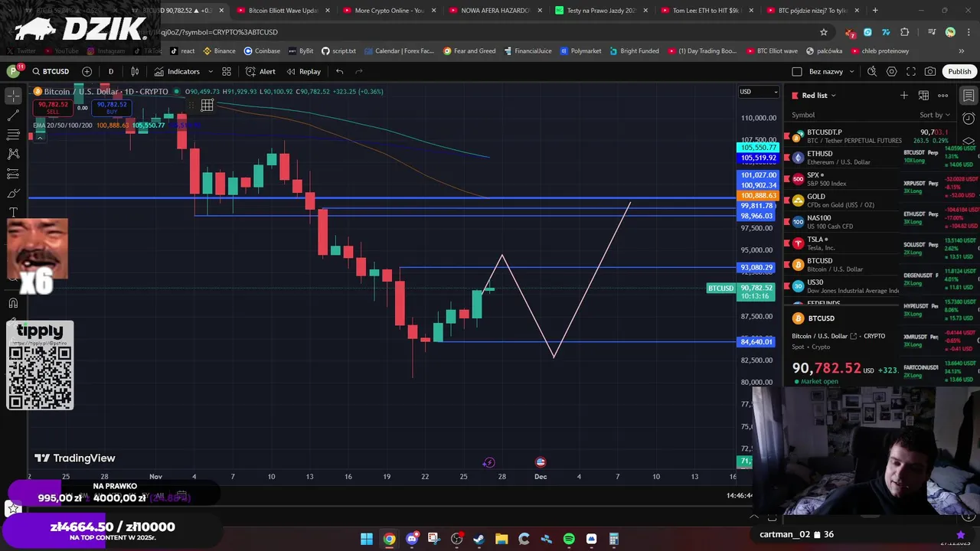Viewport: 980px width, 551px height.
Task: Open watchlist advanced view icon
Action: pos(923,96)
